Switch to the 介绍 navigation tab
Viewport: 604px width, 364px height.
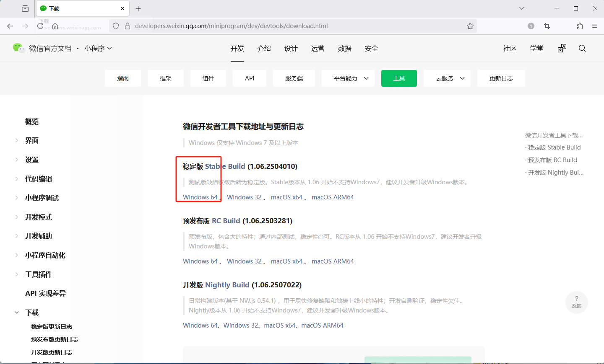(264, 48)
